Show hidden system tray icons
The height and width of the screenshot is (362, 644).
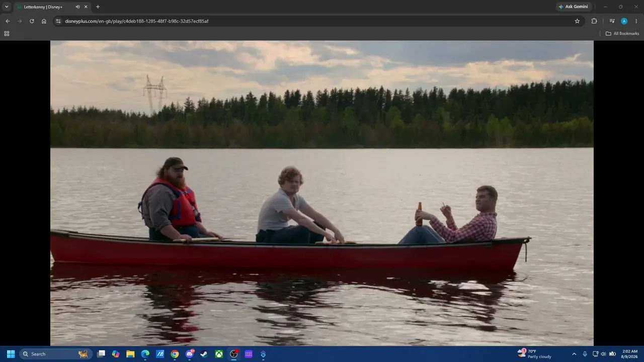point(574,354)
